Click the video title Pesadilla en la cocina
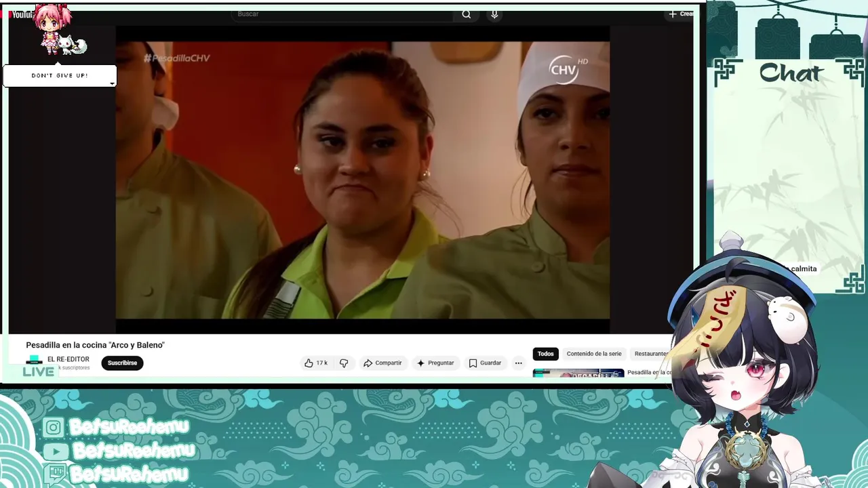The image size is (868, 488). point(96,345)
